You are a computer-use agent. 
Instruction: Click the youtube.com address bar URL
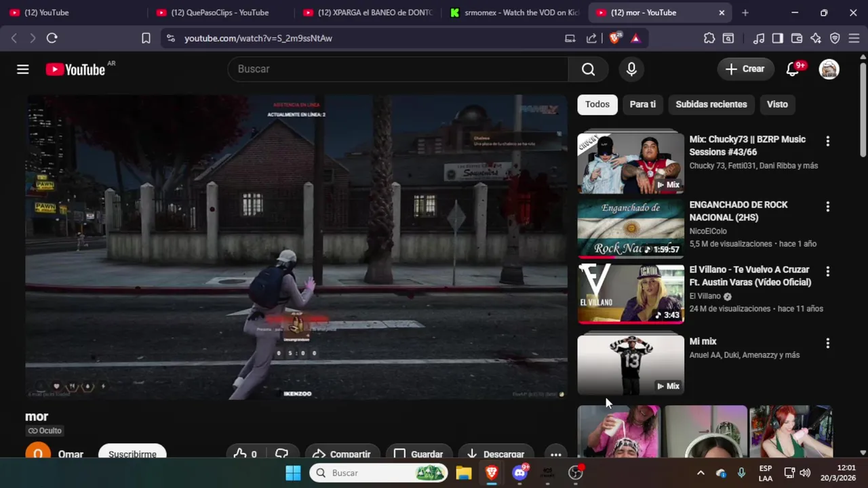[x=258, y=39]
